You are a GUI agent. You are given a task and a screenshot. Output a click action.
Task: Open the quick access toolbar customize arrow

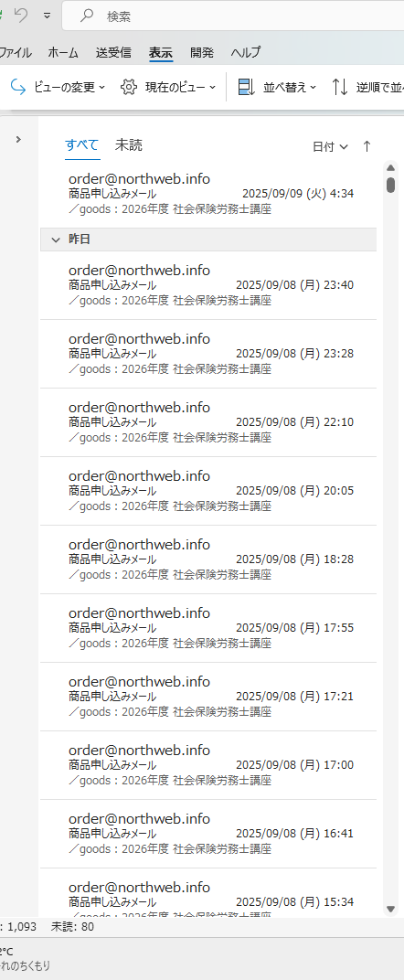(x=48, y=16)
